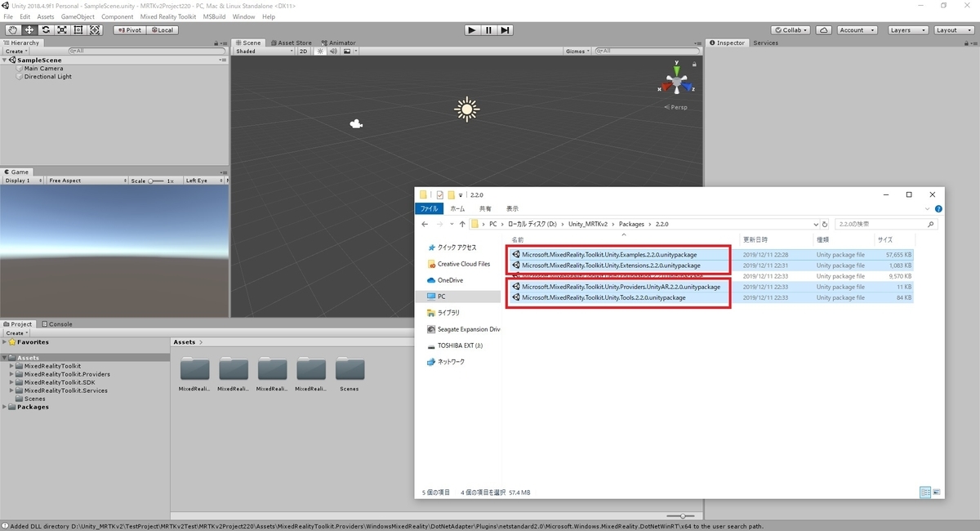Collapse the SampleScene hierarchy arrow
The width and height of the screenshot is (980, 531).
pos(5,60)
